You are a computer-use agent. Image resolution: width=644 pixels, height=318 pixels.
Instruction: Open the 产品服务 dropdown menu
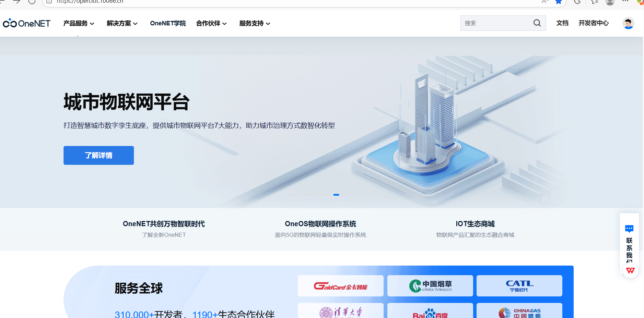pos(79,23)
